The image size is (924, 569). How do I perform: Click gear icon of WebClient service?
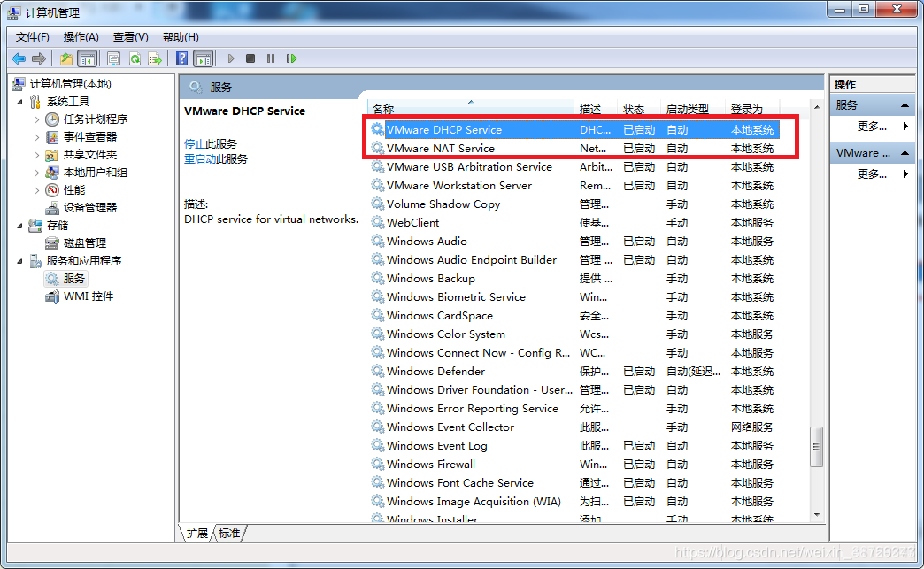[x=377, y=223]
